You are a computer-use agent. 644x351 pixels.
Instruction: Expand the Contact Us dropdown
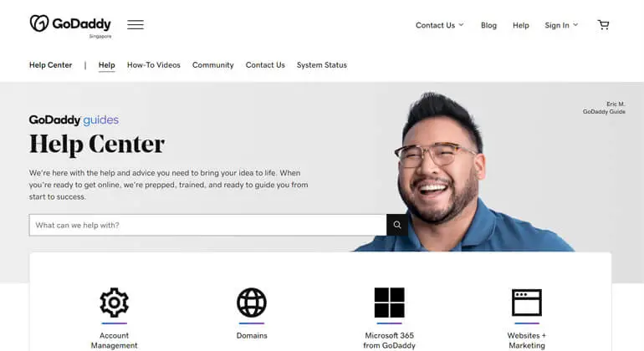click(x=439, y=25)
